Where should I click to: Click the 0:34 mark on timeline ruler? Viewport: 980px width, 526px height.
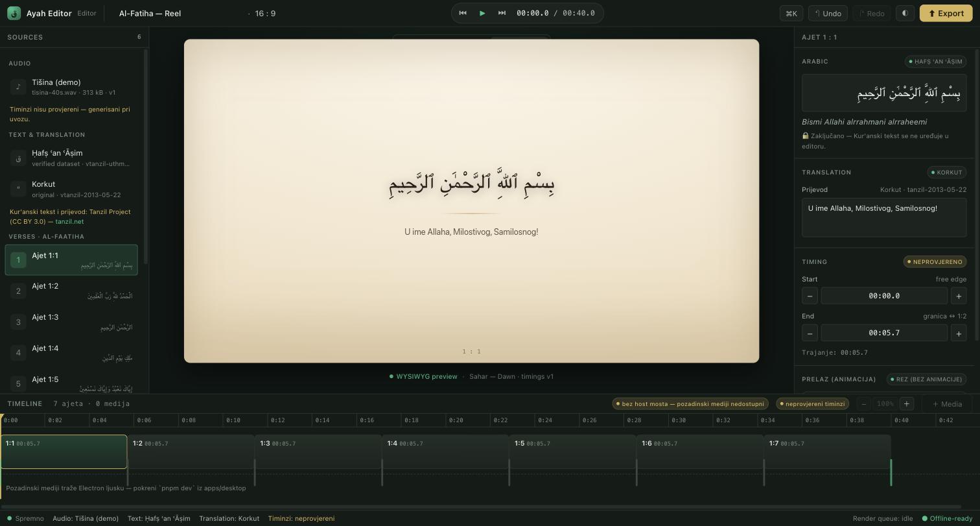click(767, 420)
